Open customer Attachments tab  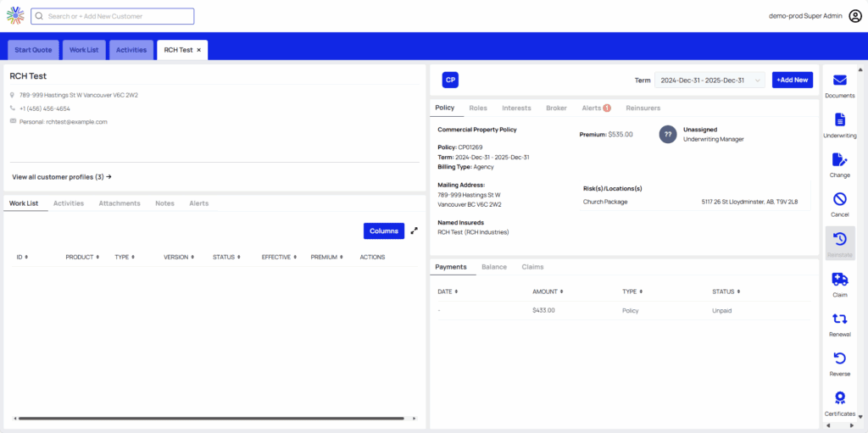[120, 203]
